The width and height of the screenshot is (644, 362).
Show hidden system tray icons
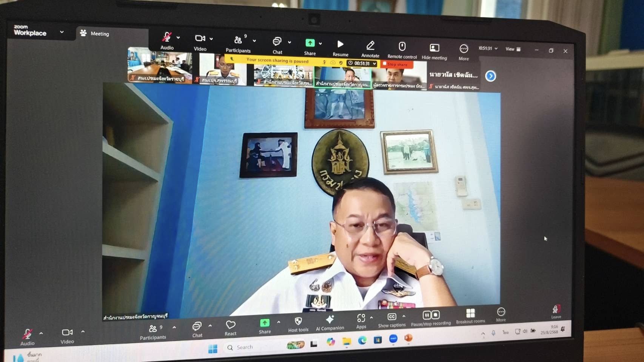tap(483, 334)
